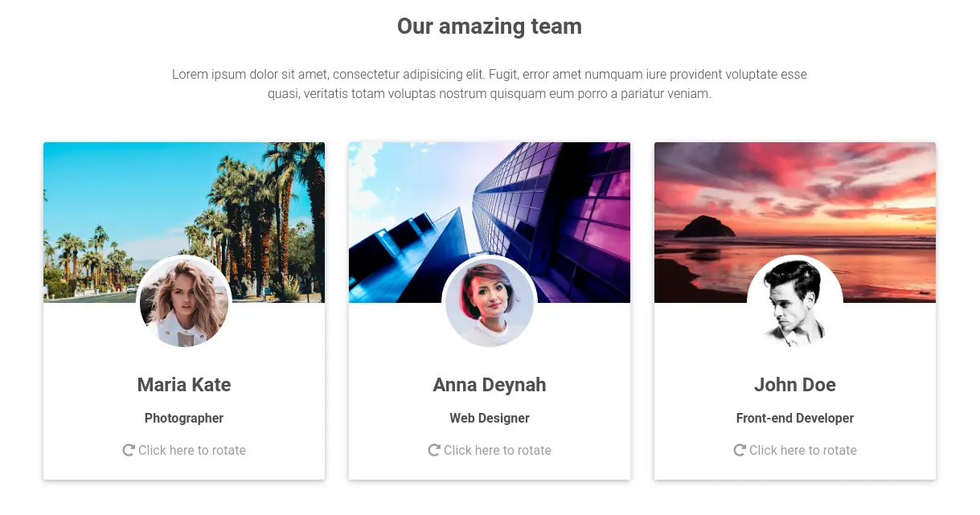
Task: Click the "Maria Kate" name heading
Action: (x=184, y=385)
